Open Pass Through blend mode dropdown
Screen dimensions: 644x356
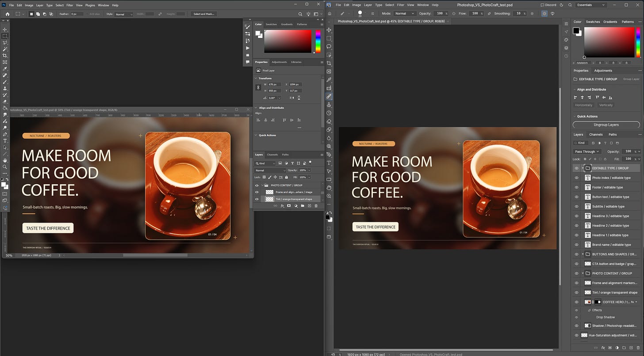[586, 151]
